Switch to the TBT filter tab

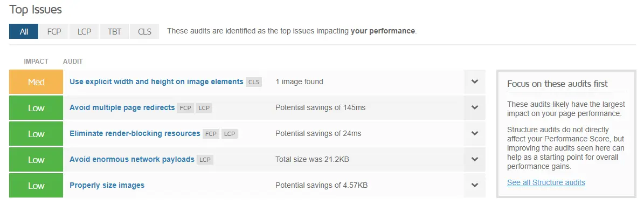point(114,31)
